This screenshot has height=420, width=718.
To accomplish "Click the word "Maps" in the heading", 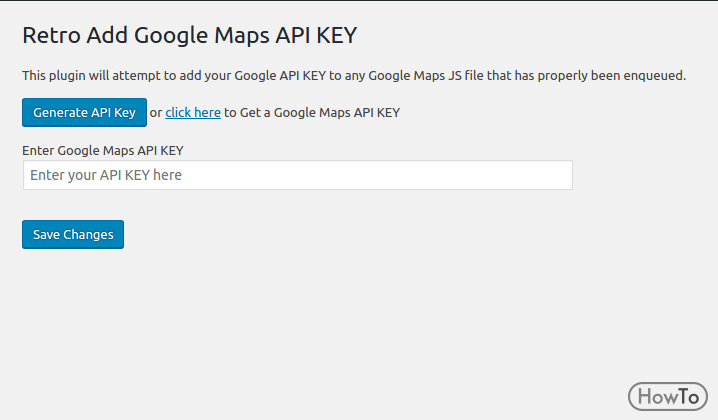I will coord(242,36).
